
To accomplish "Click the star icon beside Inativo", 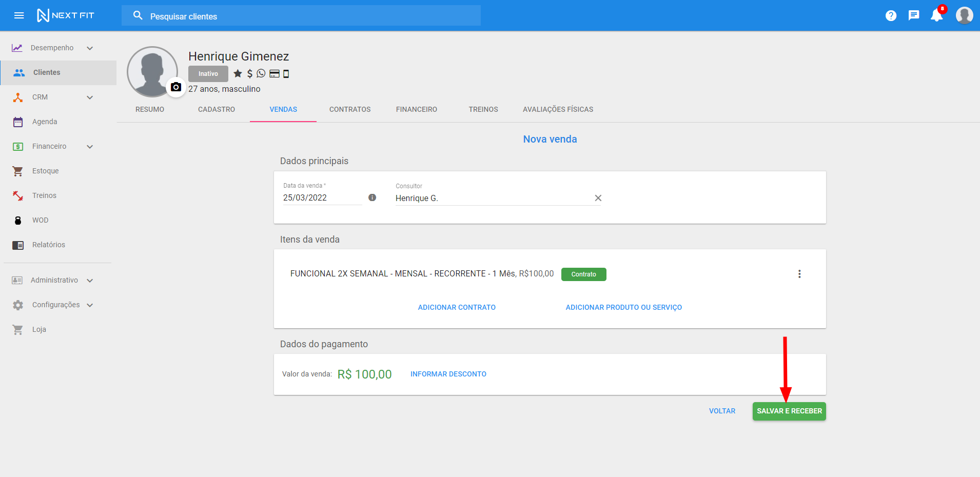I will click(x=238, y=73).
